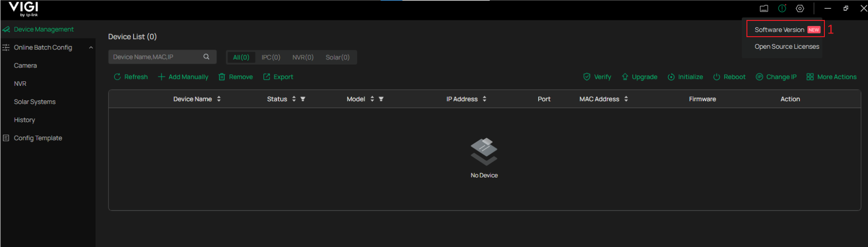Click the Upgrade button
Viewport: 868px width, 247px height.
[x=639, y=77]
